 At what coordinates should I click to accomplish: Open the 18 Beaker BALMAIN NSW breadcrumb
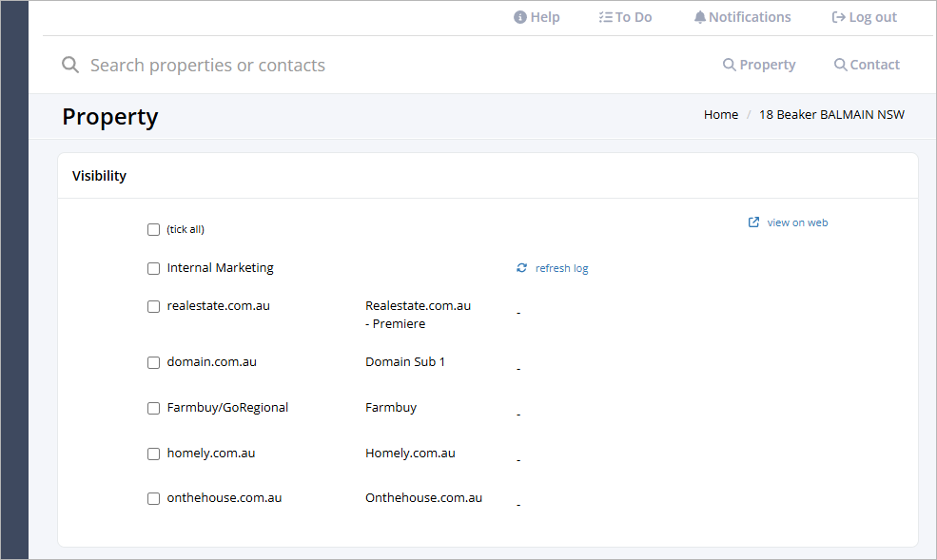pyautogui.click(x=831, y=115)
